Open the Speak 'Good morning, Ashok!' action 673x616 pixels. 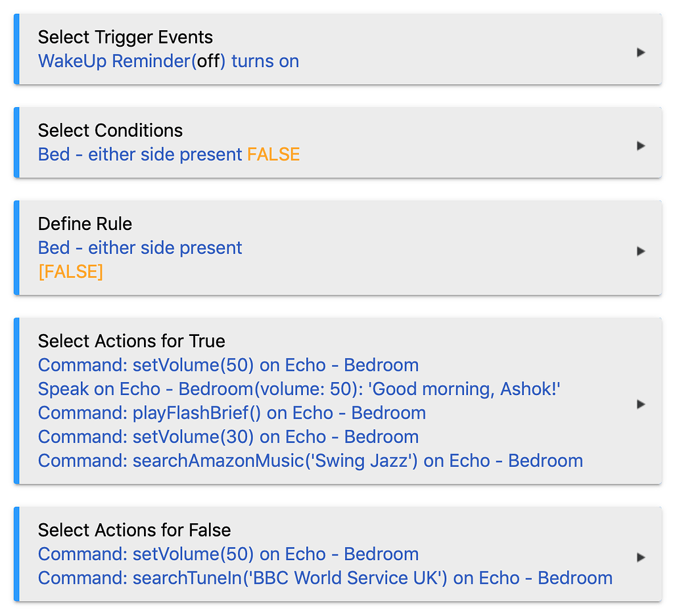[x=299, y=389]
